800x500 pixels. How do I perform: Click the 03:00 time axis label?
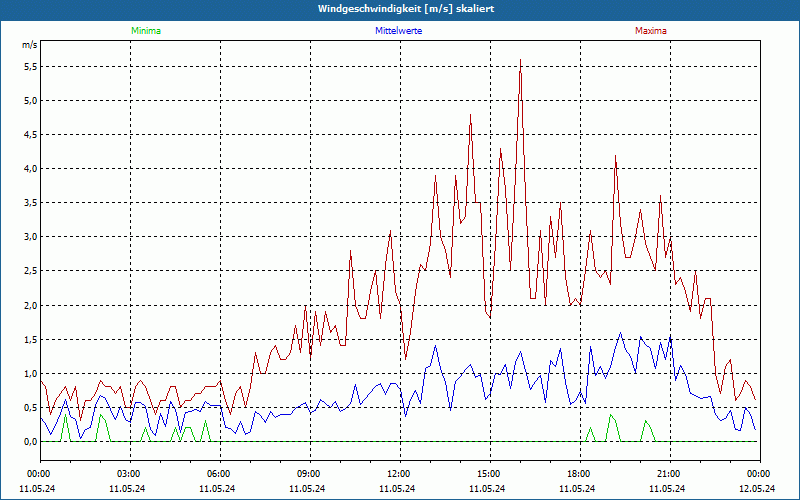[x=131, y=474]
